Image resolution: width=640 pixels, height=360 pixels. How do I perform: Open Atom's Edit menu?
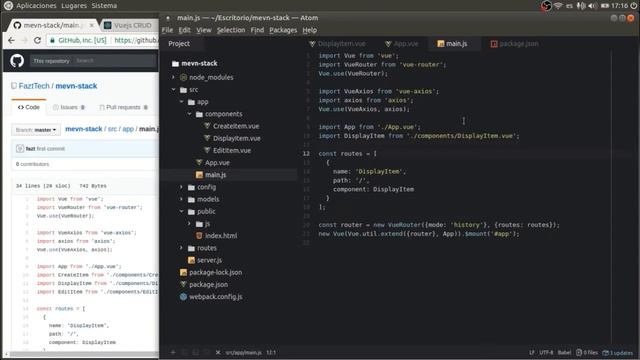pos(184,30)
